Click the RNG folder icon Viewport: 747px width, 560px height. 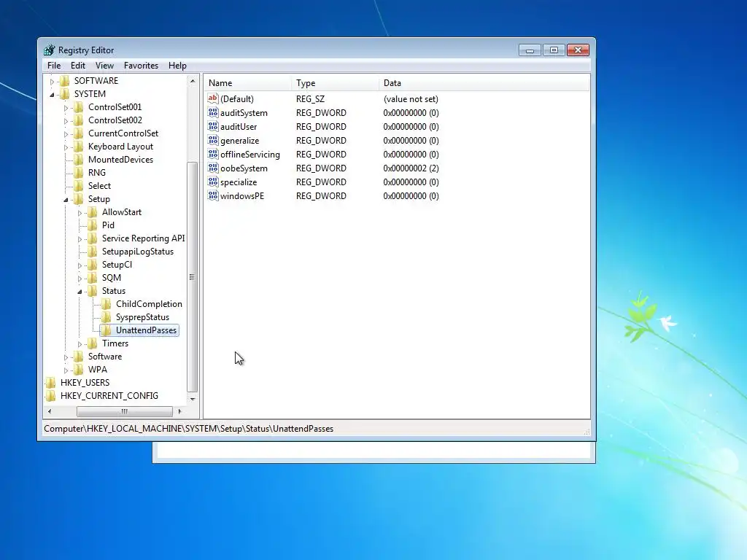(79, 173)
